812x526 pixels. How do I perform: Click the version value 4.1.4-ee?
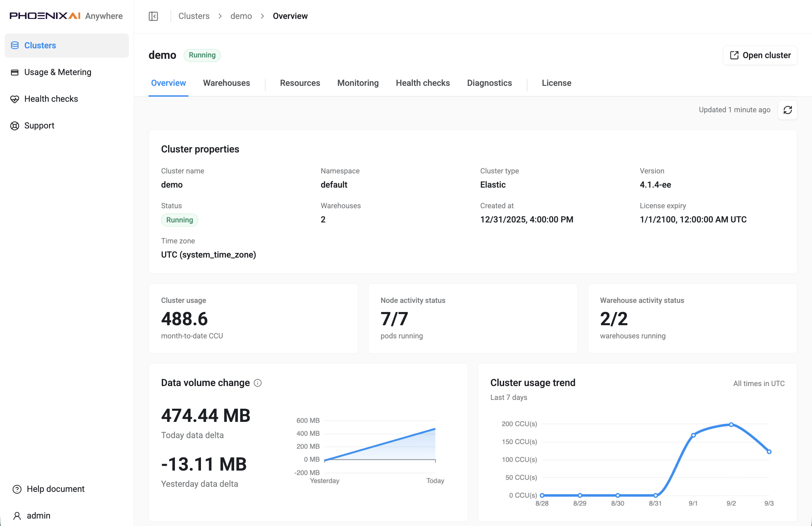coord(655,185)
